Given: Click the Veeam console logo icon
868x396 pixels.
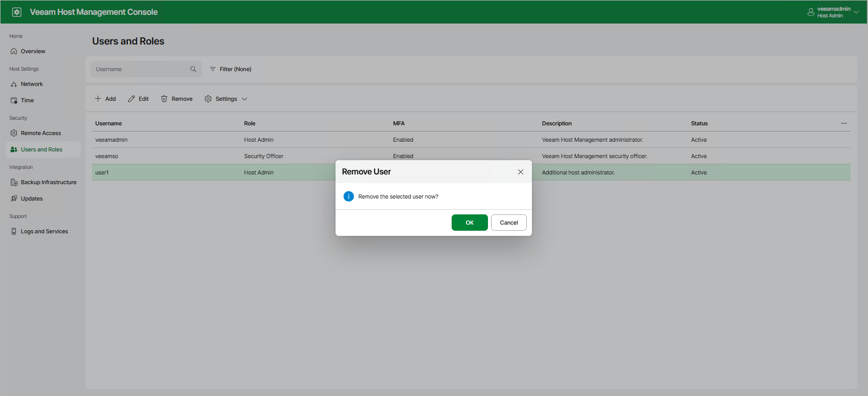Looking at the screenshot, I should click(x=17, y=12).
